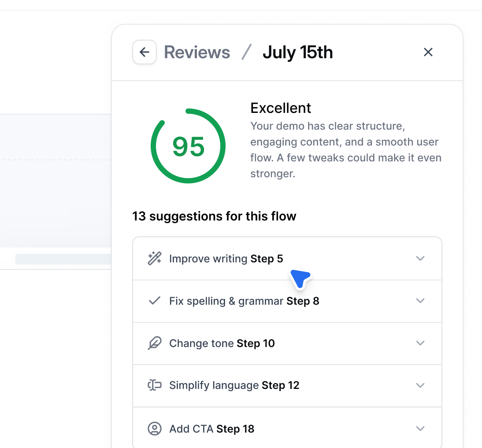
Task: Expand the Improve writing Step 5 chevron
Action: [420, 258]
